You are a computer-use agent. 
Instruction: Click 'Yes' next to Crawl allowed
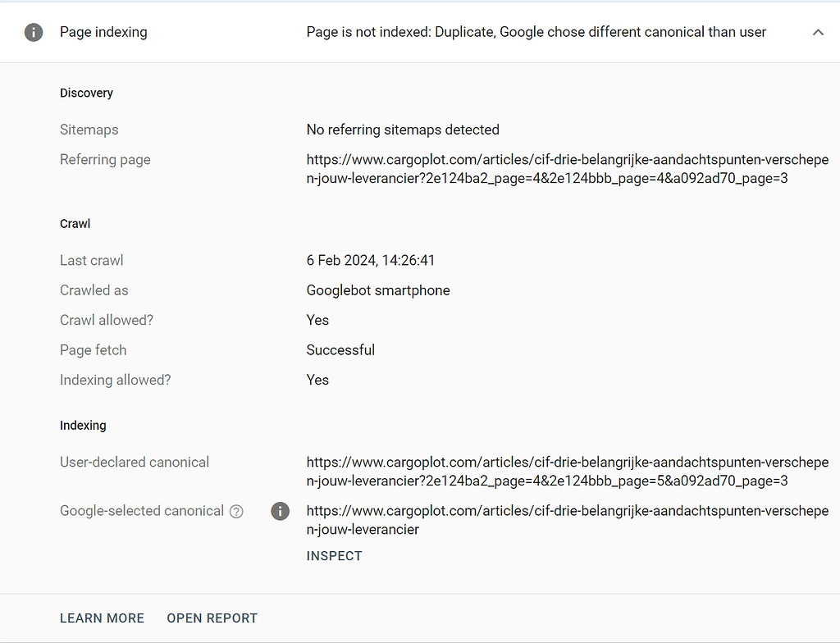[x=317, y=320]
